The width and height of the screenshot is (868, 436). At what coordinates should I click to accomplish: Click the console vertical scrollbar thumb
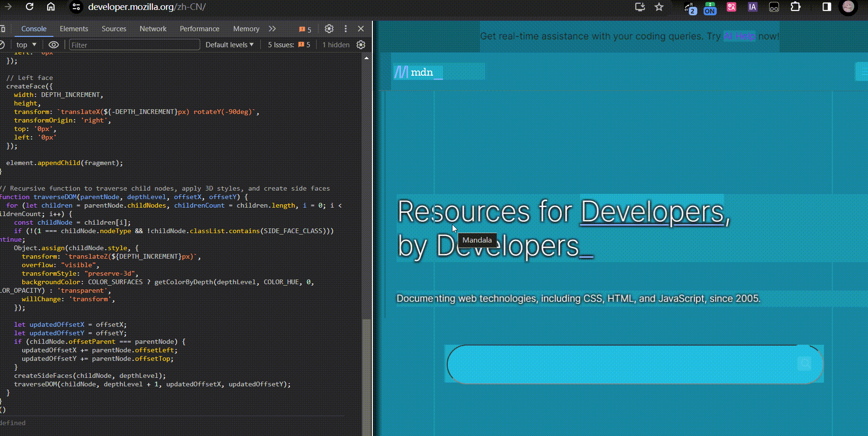(366, 377)
